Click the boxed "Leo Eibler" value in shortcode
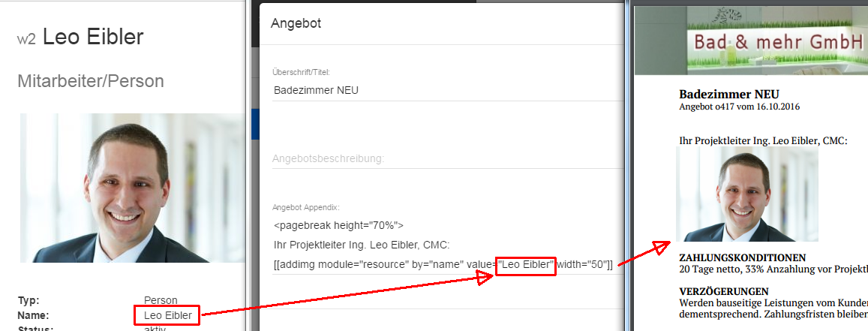868x331 pixels. tap(526, 263)
